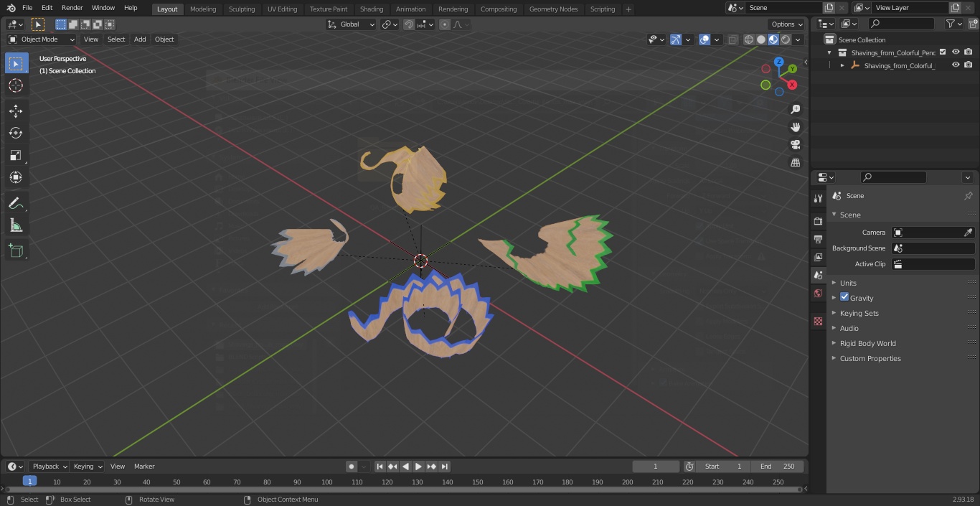Activate the Cursor tool
The image size is (980, 506).
point(16,85)
